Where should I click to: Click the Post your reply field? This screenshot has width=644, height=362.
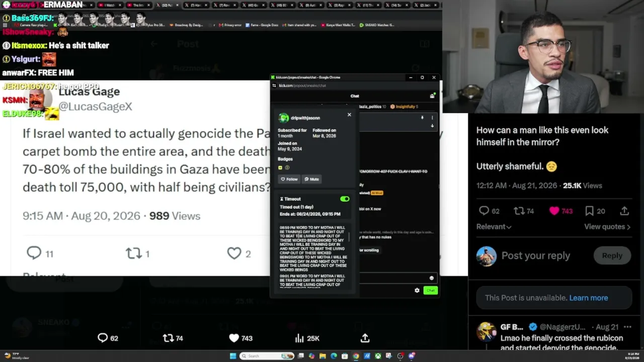535,255
